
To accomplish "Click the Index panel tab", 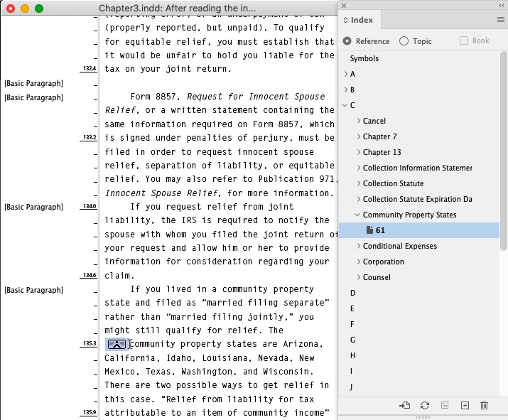I will 358,20.
